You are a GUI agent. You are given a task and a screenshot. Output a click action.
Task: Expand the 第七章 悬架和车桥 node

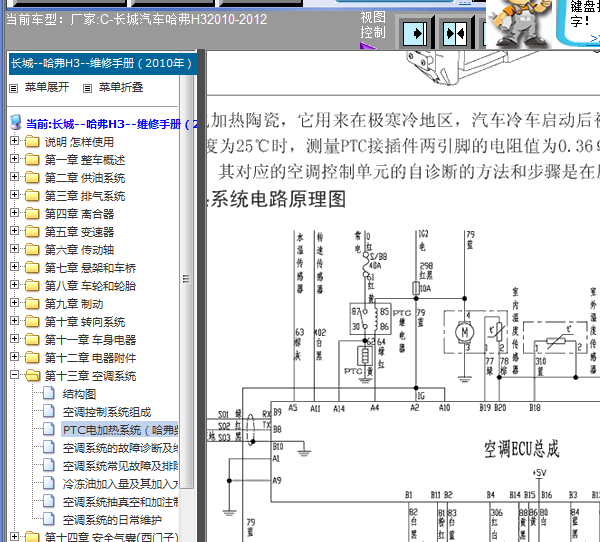click(14, 267)
